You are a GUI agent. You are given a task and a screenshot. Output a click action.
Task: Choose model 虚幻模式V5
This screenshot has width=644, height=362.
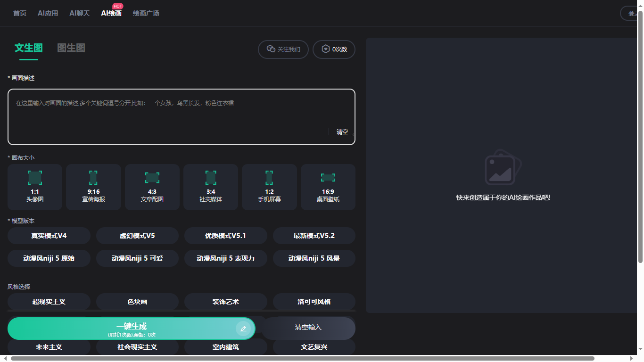coord(137,236)
